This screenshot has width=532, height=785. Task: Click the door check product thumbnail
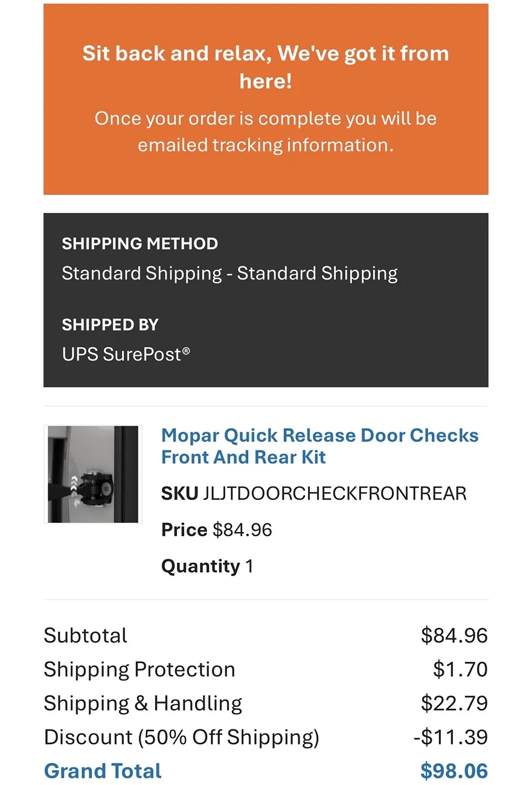click(93, 474)
